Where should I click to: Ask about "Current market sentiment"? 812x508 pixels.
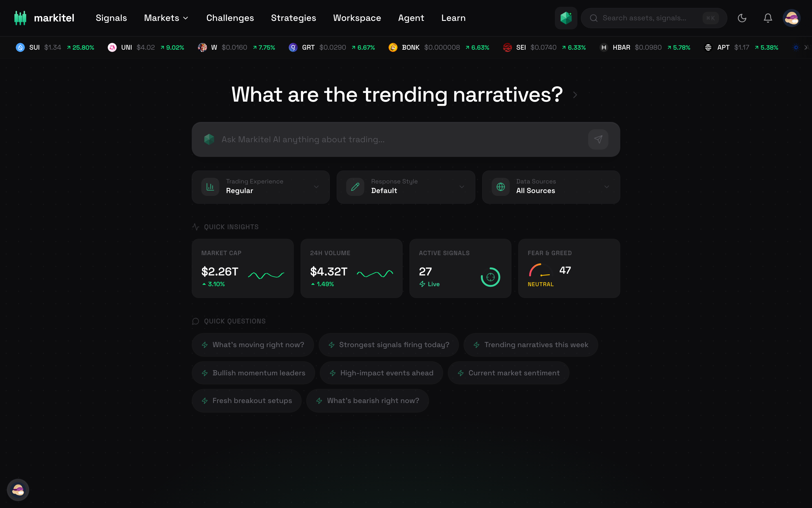[508, 373]
